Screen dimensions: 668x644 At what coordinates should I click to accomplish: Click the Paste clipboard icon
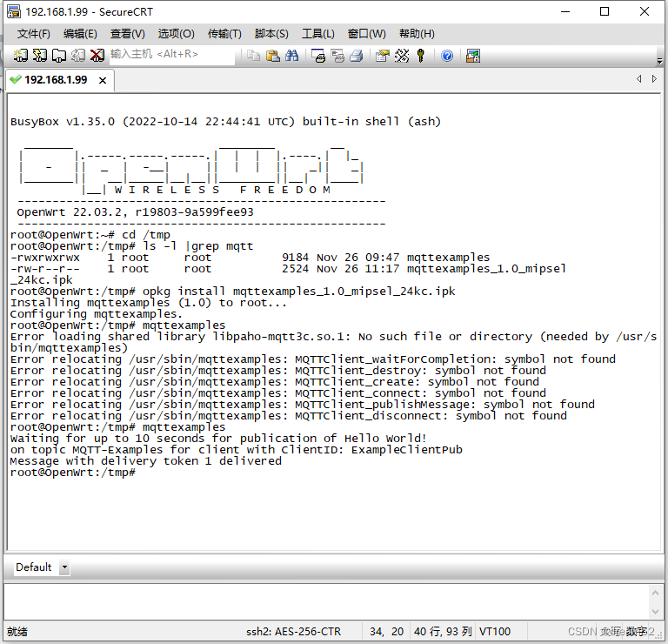272,56
